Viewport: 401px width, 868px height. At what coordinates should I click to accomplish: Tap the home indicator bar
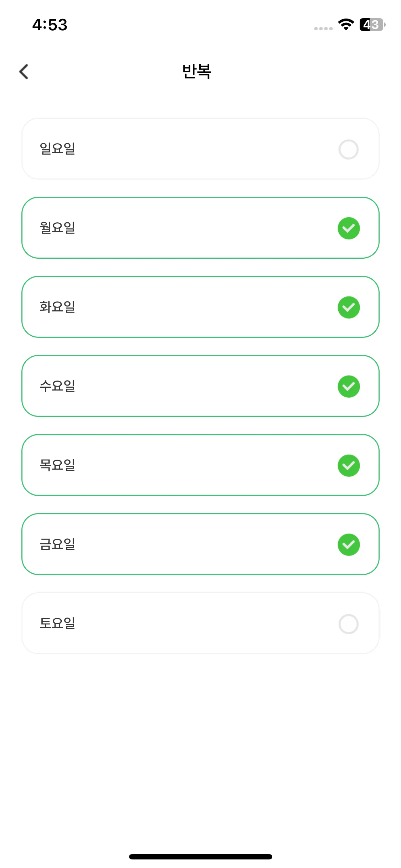[x=200, y=857]
